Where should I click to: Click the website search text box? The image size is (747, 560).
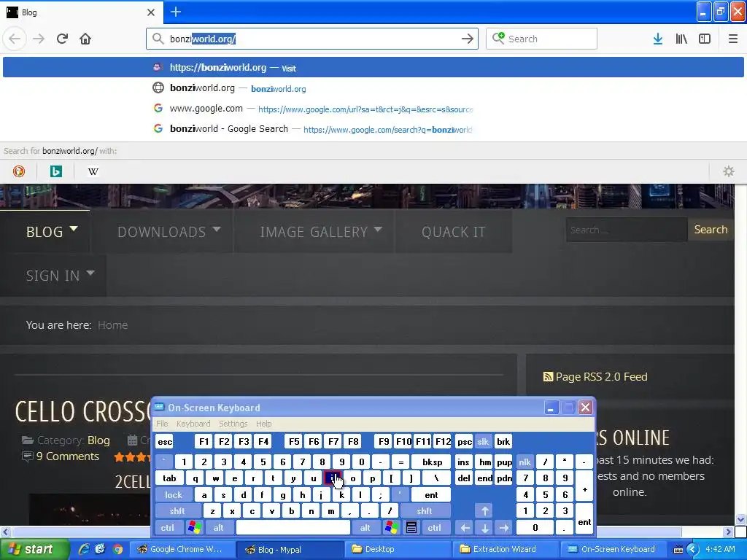[627, 230]
